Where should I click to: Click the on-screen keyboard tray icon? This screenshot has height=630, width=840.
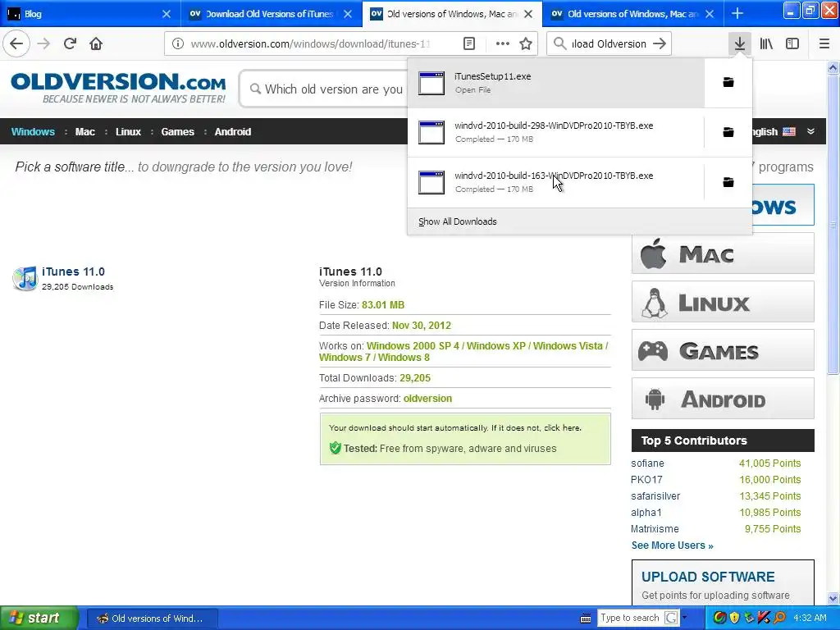point(586,619)
